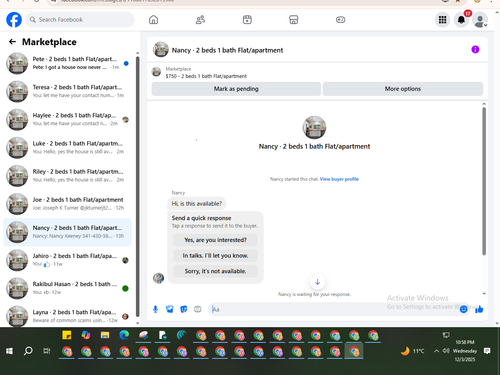Viewport: 500px width, 375px height.
Task: Open the taskbar clock and date
Action: (465, 351)
